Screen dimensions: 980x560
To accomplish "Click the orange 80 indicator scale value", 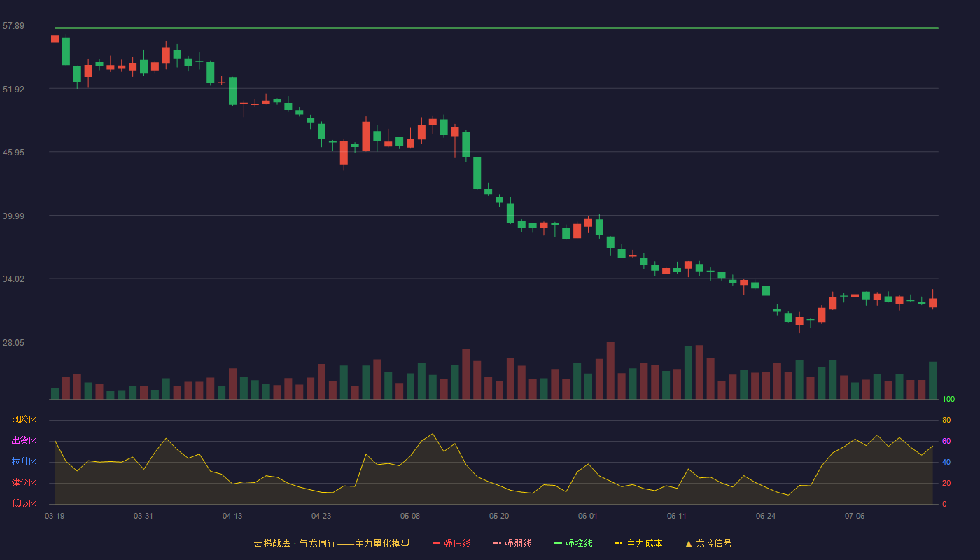I will 946,420.
